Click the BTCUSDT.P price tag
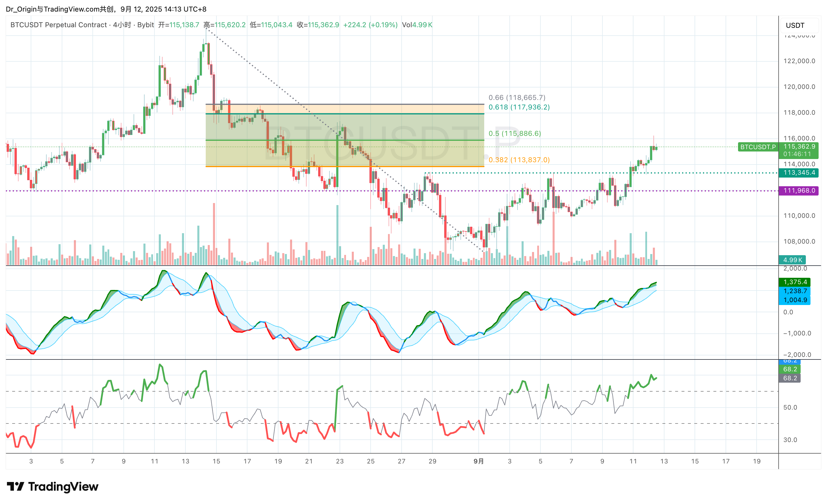The width and height of the screenshot is (827, 504). [758, 147]
